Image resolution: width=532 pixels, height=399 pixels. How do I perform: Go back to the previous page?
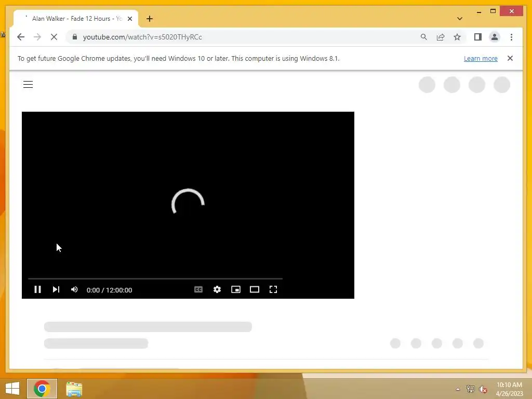point(21,37)
